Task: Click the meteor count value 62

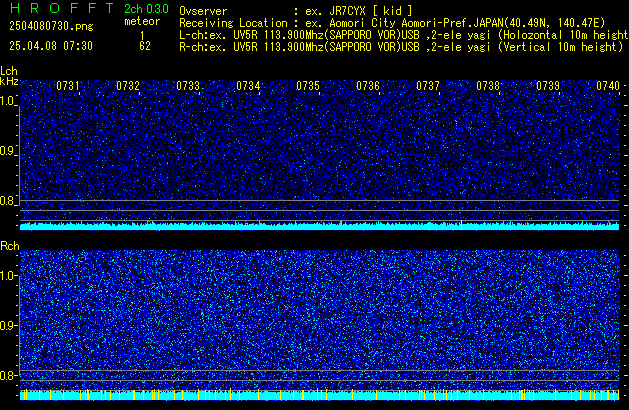Action: [145, 46]
